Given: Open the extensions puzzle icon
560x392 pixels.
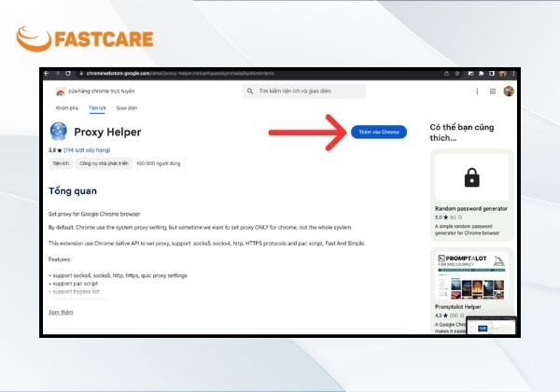Looking at the screenshot, I should (x=481, y=73).
